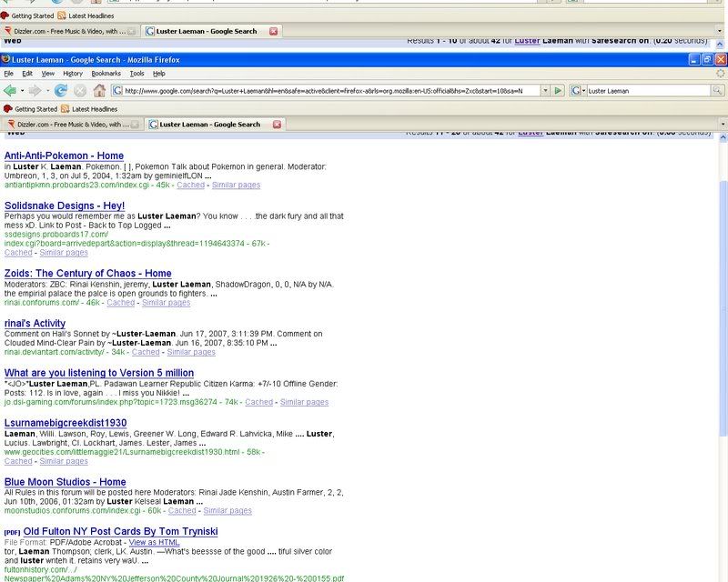Click the Stop loading button in front toolbar
Screen dimensions: 728x582
(x=80, y=91)
